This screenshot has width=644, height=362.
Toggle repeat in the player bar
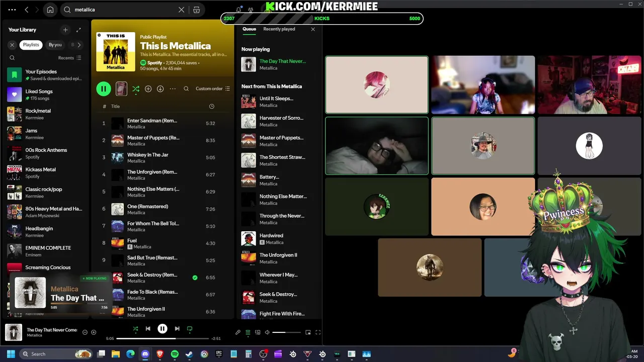point(190,329)
